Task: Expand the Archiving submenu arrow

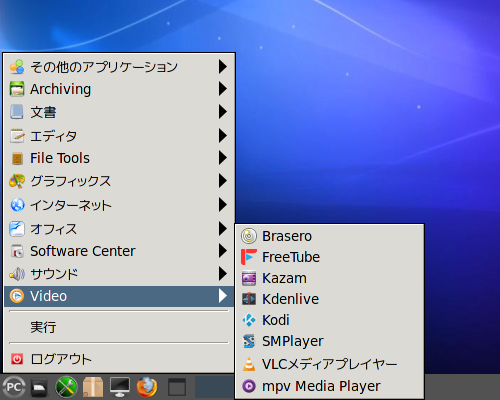Action: pos(223,89)
